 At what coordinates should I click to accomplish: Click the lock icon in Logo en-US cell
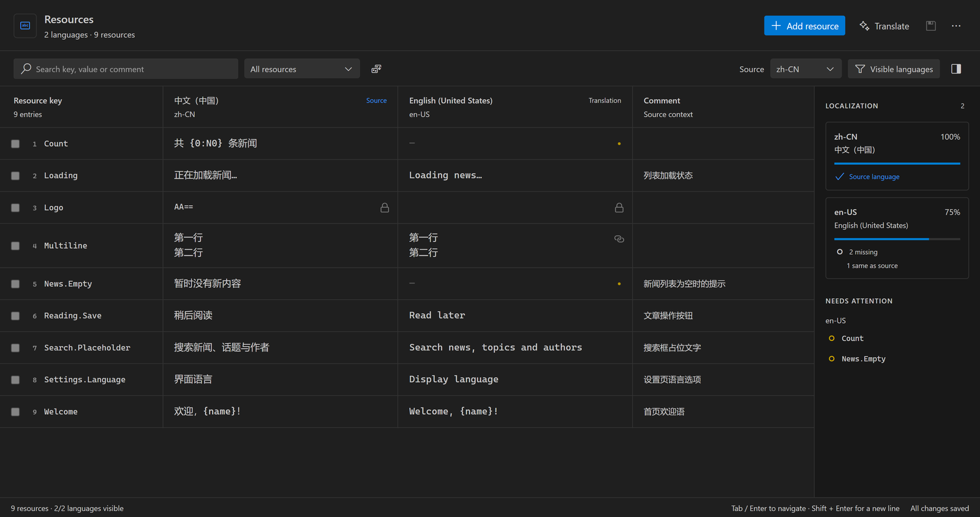(x=619, y=208)
